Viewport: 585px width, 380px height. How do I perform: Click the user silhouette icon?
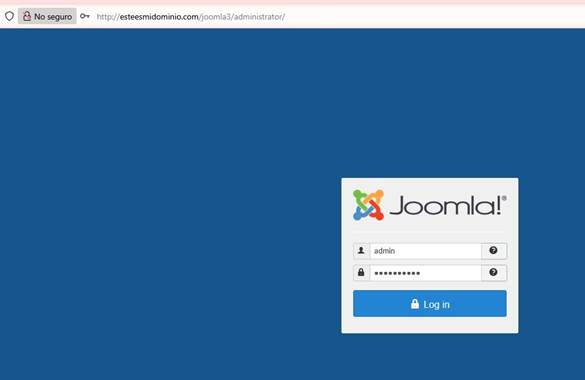[361, 251]
